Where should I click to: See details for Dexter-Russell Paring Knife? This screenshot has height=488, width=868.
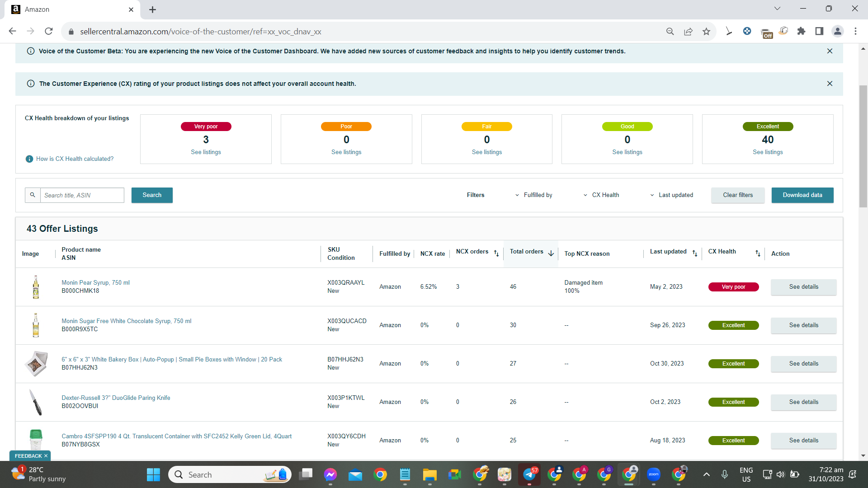click(x=804, y=402)
